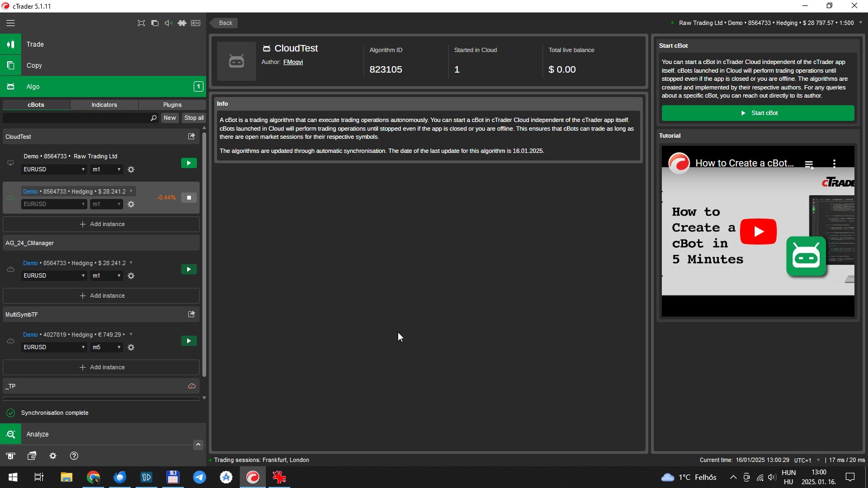Share the MultiSymbTF cBot
The image size is (868, 488).
(192, 314)
